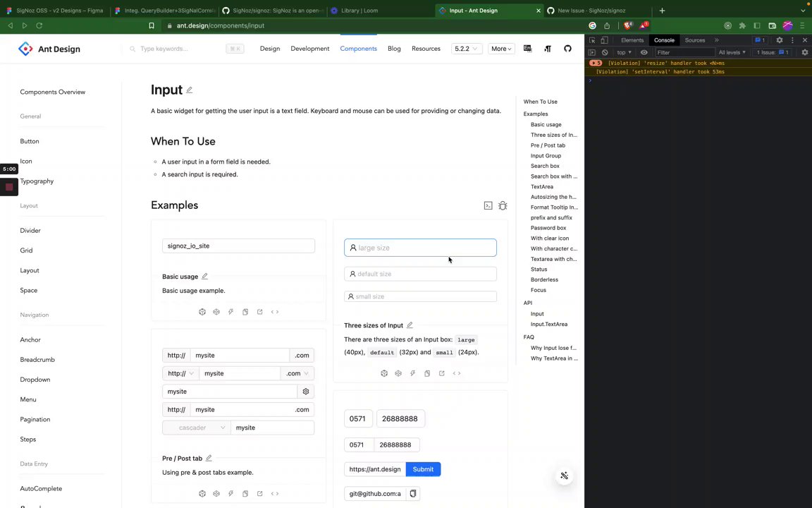Switch to Library | Loom browser tab
Viewport: 812px width, 508px height.
(381, 11)
